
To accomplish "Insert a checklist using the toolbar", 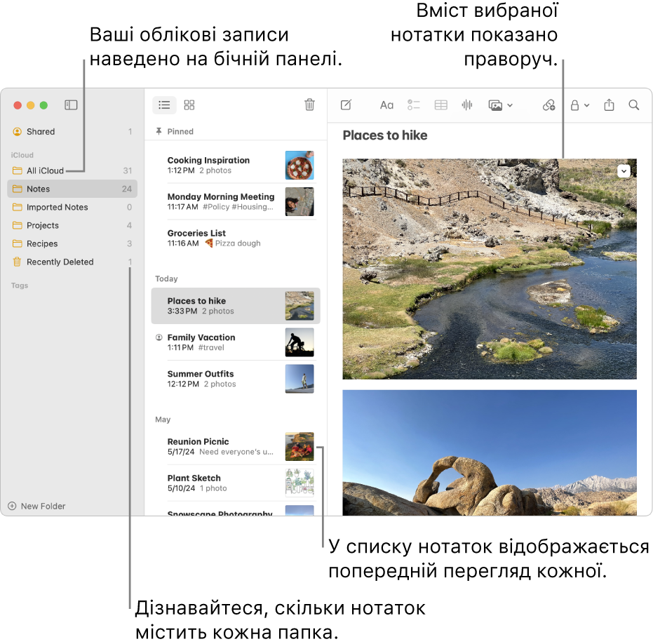I will coord(414,105).
